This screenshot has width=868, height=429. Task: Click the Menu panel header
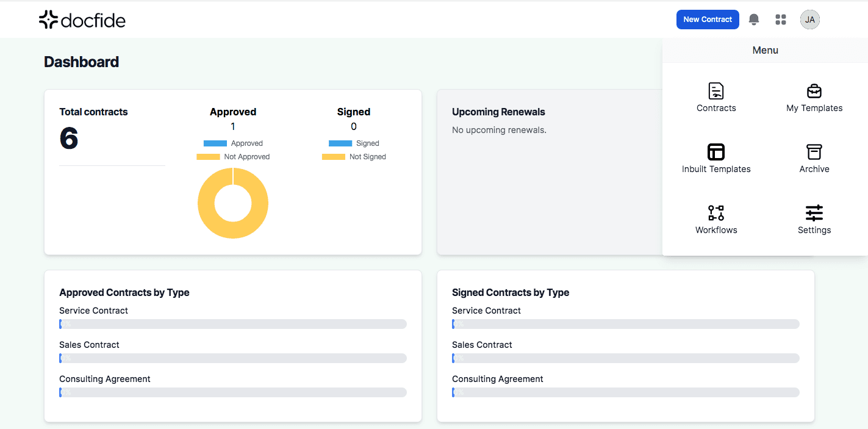point(765,50)
